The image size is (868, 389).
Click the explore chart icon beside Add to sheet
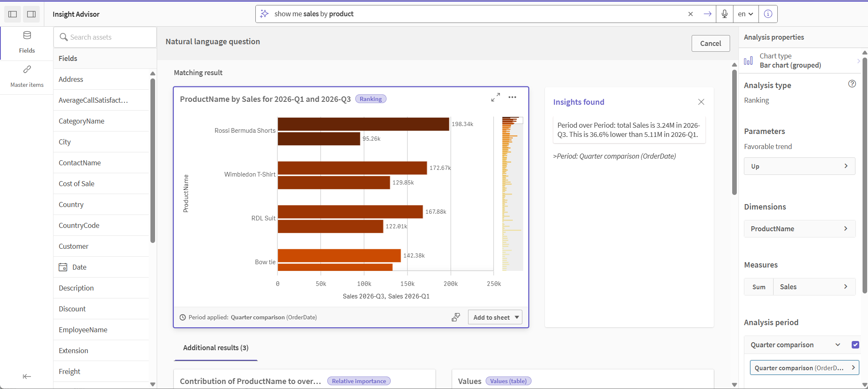pyautogui.click(x=456, y=317)
